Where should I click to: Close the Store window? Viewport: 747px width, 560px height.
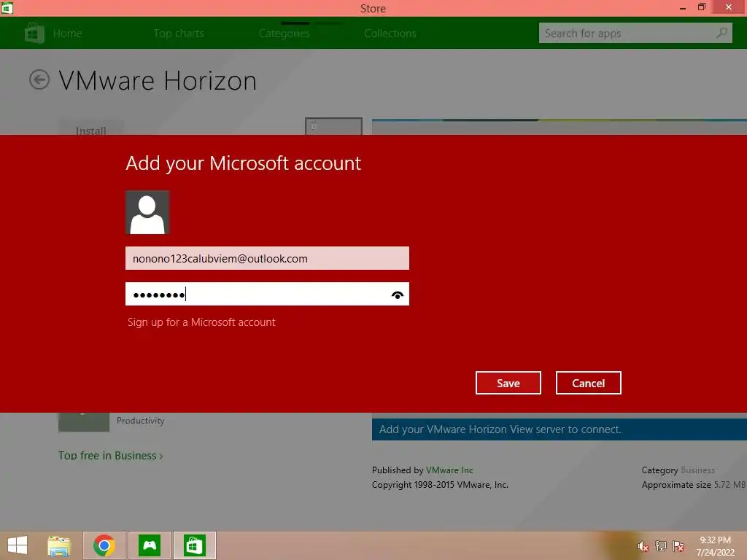tap(729, 7)
